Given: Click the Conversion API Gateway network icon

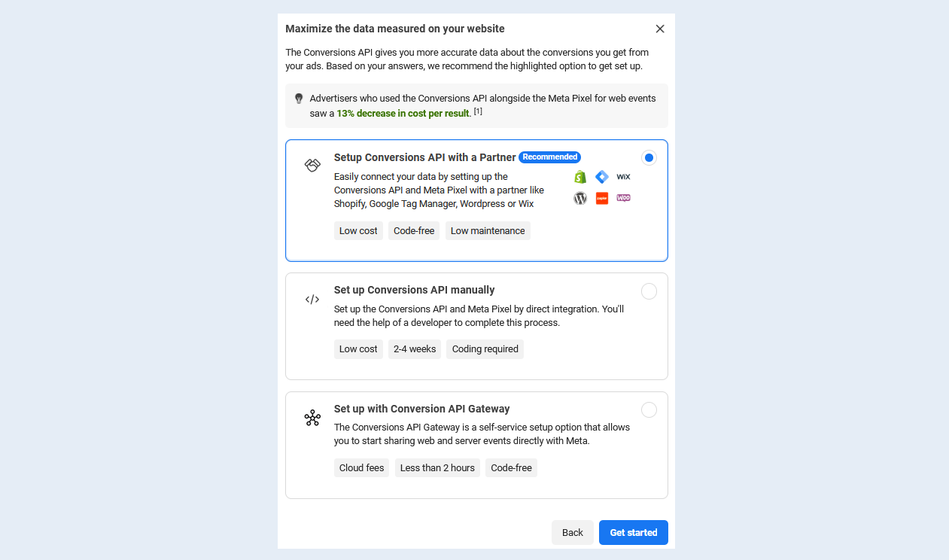Looking at the screenshot, I should pyautogui.click(x=312, y=418).
